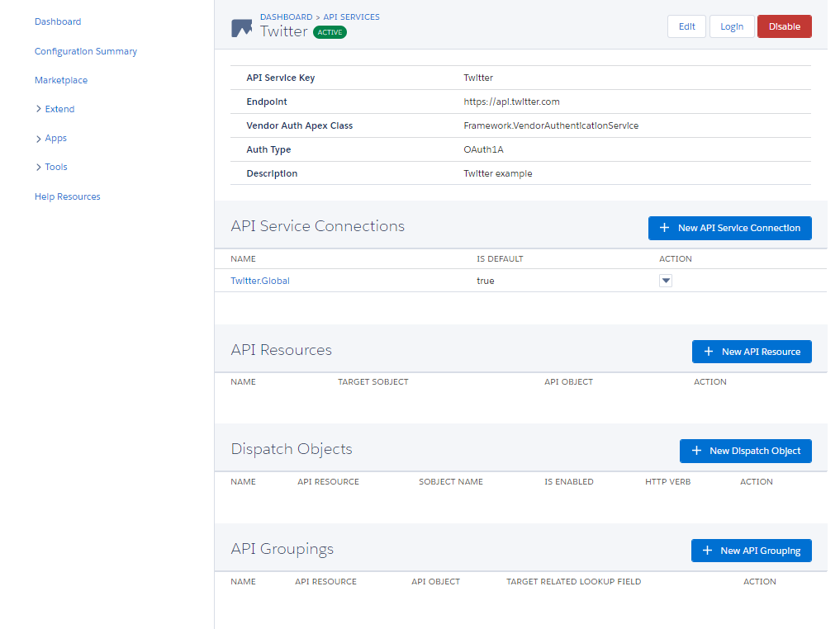Navigate to DASHBOARD breadcrumb
The width and height of the screenshot is (840, 629).
click(x=286, y=17)
